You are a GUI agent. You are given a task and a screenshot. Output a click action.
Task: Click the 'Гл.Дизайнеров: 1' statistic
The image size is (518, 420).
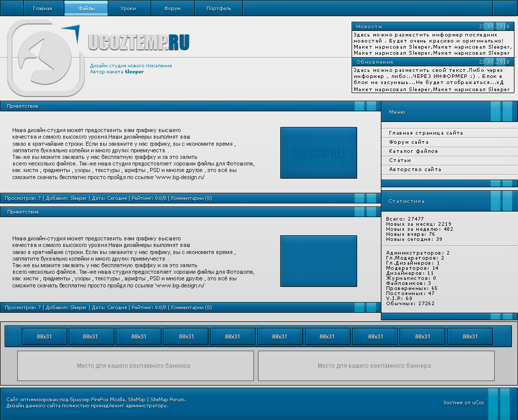413,263
